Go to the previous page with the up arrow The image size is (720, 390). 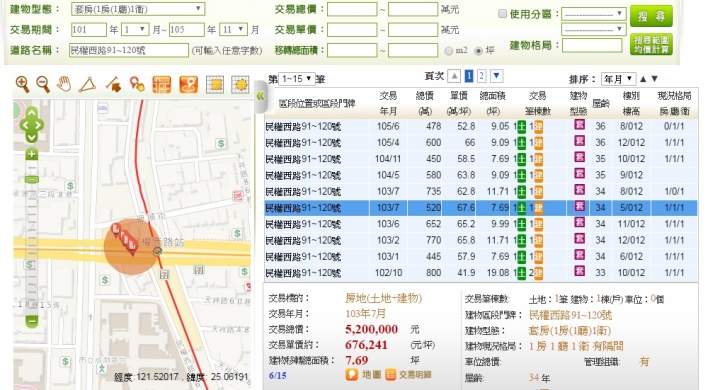[454, 76]
